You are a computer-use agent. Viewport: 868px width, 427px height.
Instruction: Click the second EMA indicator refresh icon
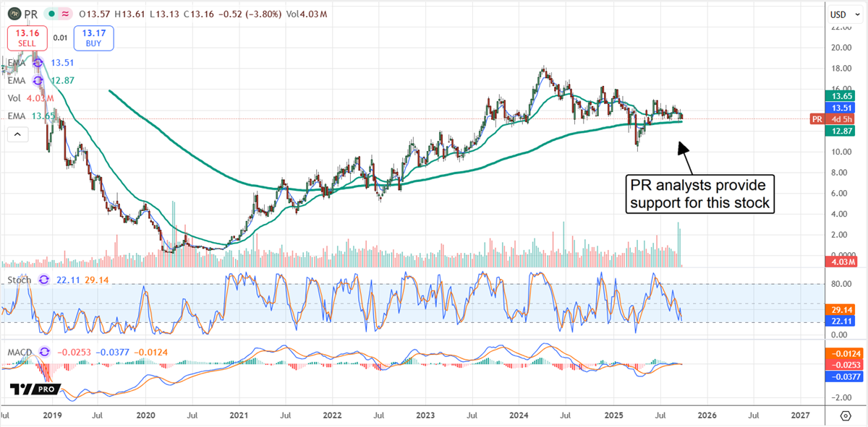coord(37,81)
